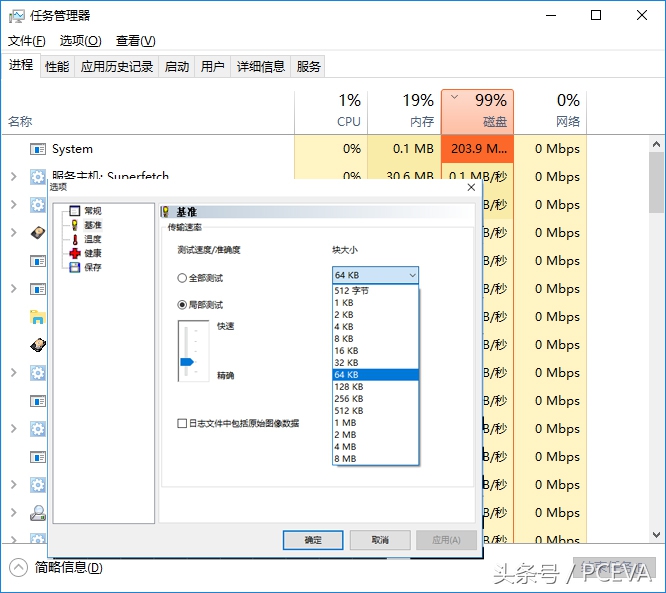Click the greyed 应用(A) button
Viewport: 666px width, 593px height.
click(446, 540)
